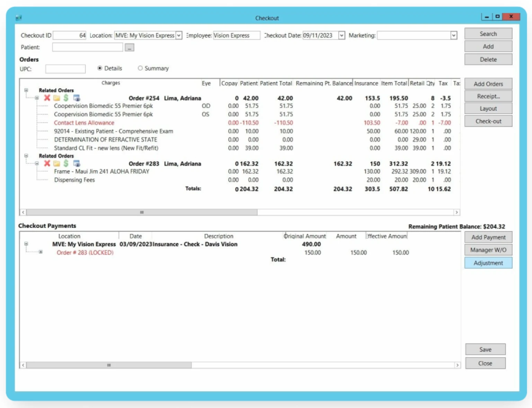Select the dollar payment icon for Order #283
Viewport: 532px width, 408px height.
coord(66,163)
